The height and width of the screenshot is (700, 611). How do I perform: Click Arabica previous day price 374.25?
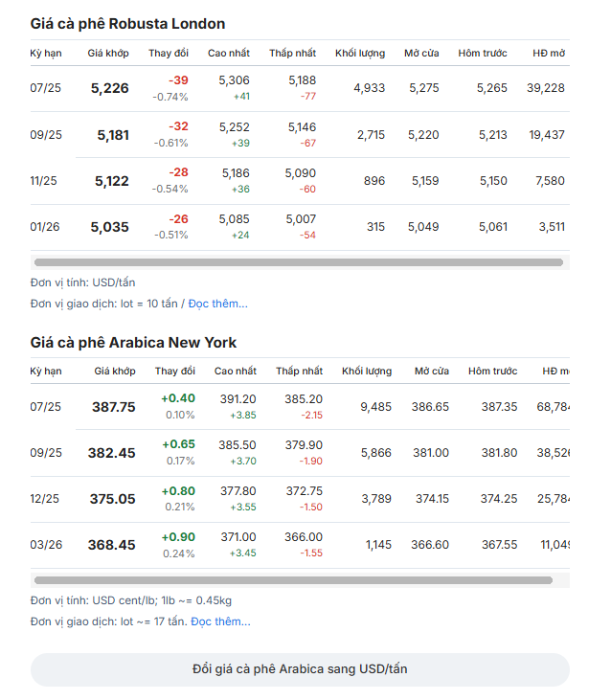coord(499,499)
